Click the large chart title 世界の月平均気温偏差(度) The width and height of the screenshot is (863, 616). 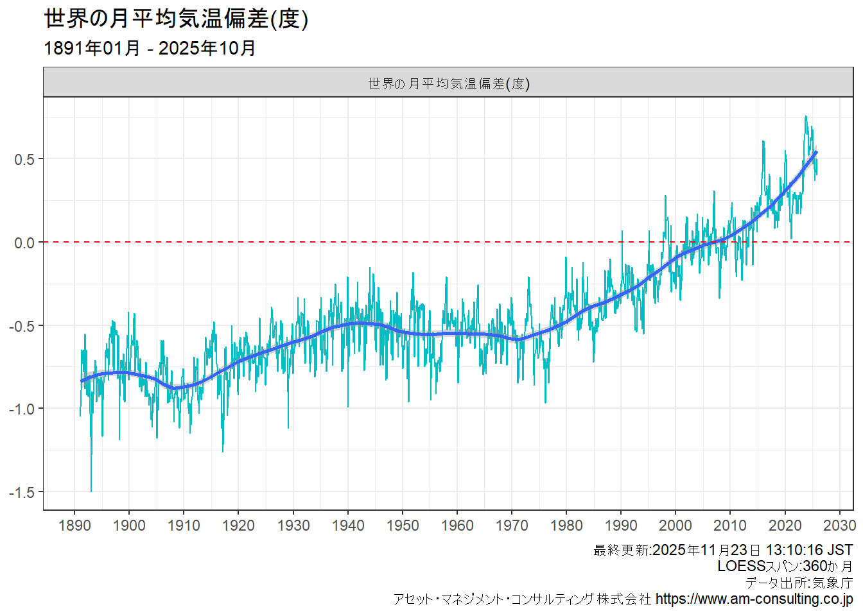point(176,19)
